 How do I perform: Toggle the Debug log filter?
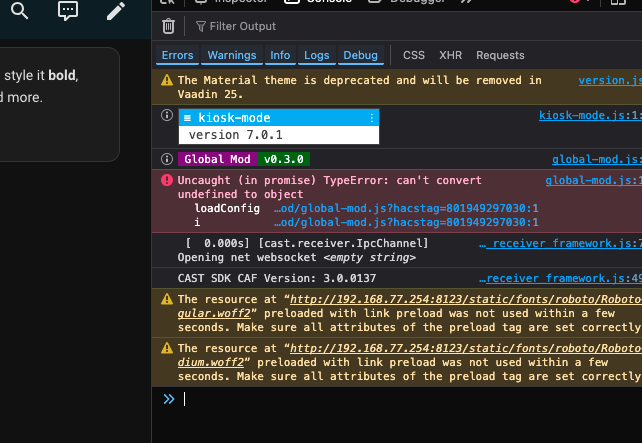click(x=361, y=55)
